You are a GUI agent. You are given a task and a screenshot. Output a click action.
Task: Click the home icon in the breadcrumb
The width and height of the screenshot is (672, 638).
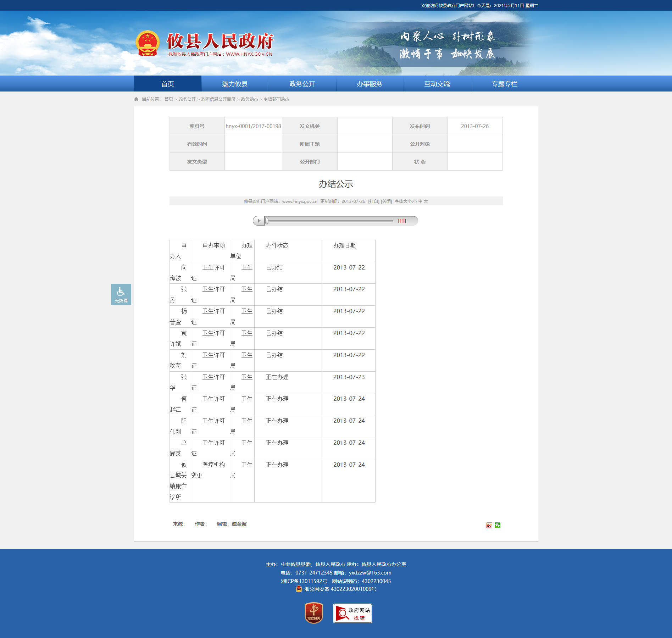136,99
